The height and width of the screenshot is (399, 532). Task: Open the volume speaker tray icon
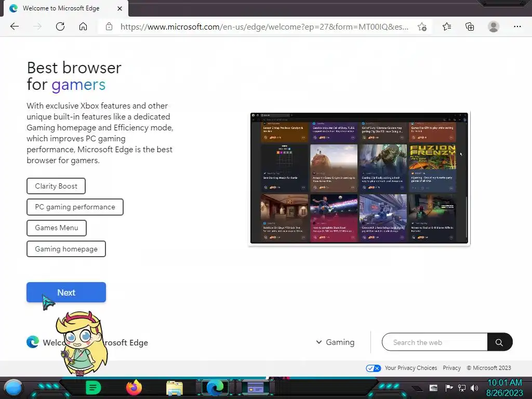pyautogui.click(x=474, y=388)
